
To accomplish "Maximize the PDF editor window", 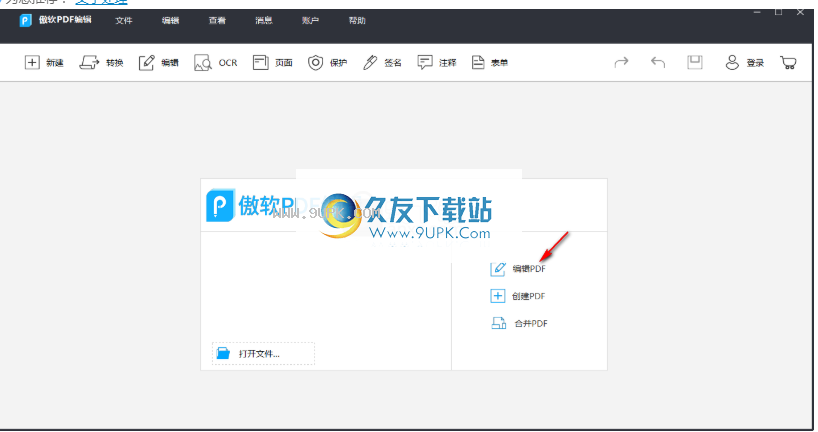I will pos(778,12).
